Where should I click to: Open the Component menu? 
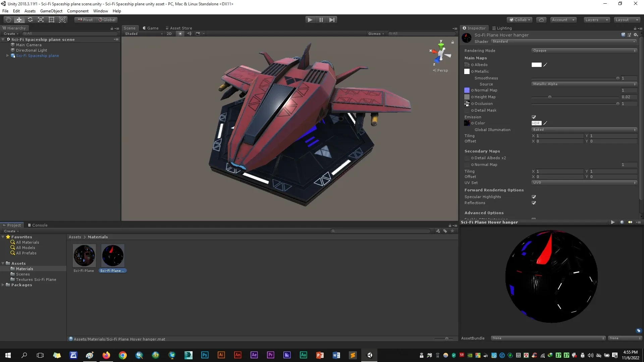77,11
